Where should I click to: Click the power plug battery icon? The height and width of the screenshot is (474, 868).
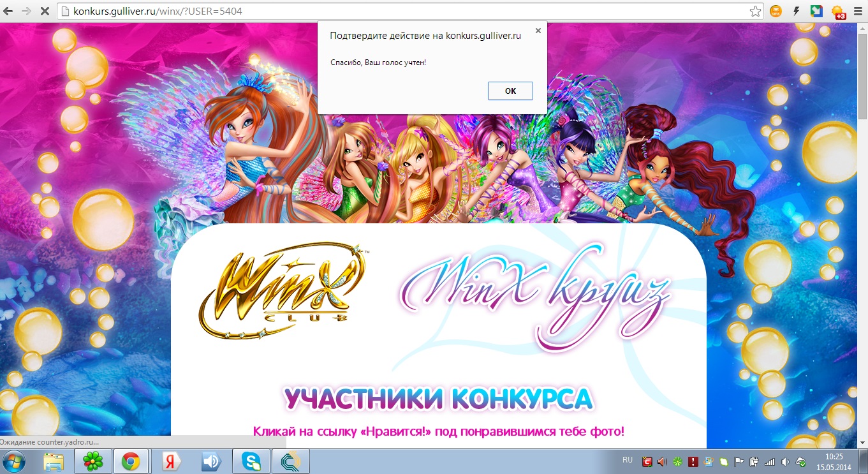754,462
